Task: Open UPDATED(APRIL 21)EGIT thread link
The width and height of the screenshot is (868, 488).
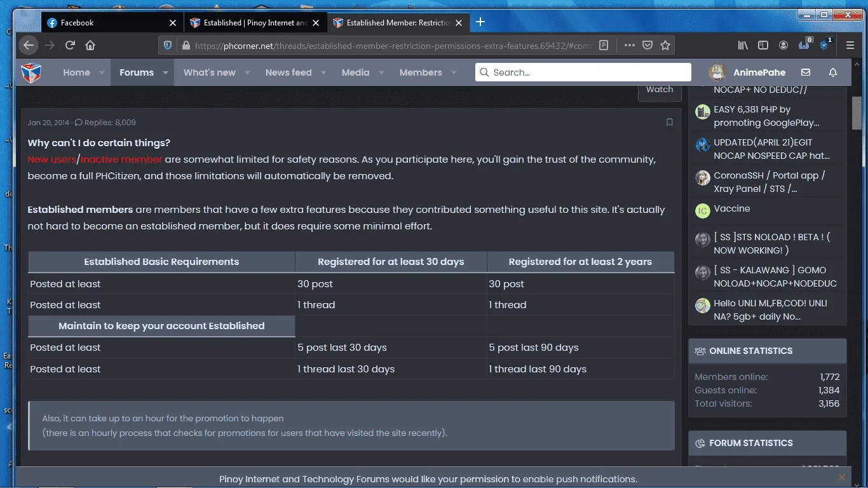Action: [x=771, y=149]
